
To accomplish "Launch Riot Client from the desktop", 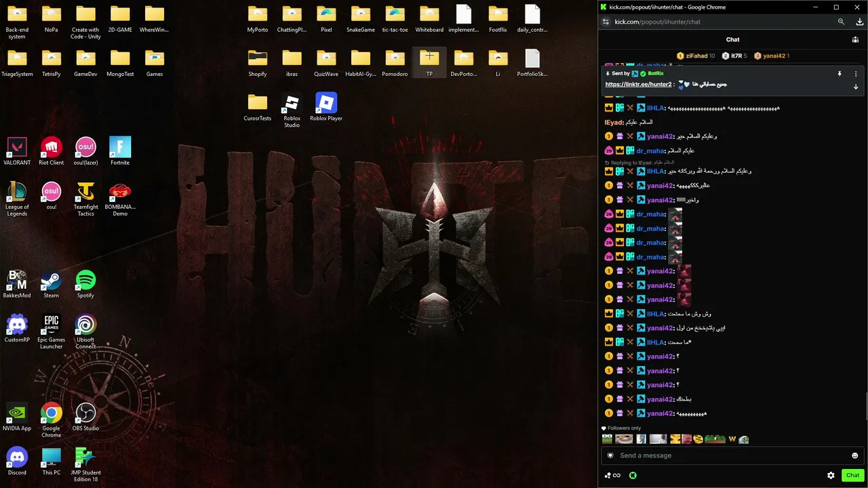I will click(x=52, y=152).
